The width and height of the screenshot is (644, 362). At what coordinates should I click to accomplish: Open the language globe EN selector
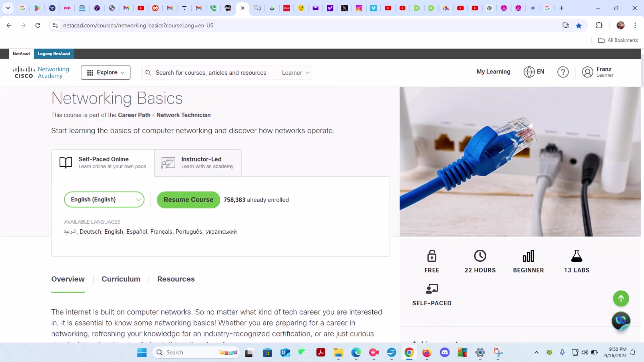534,72
